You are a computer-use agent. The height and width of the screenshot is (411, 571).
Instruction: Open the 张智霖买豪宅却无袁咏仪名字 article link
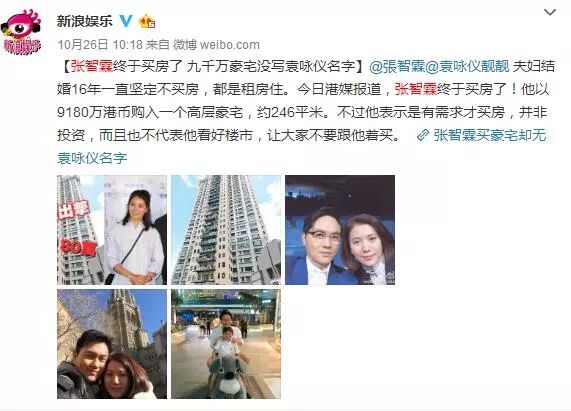pyautogui.click(x=482, y=135)
